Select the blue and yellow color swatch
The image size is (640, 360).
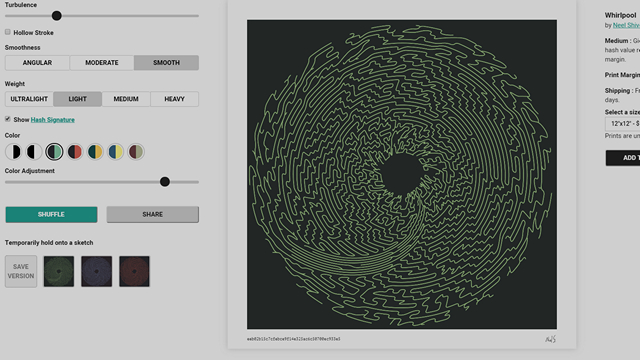tap(116, 152)
